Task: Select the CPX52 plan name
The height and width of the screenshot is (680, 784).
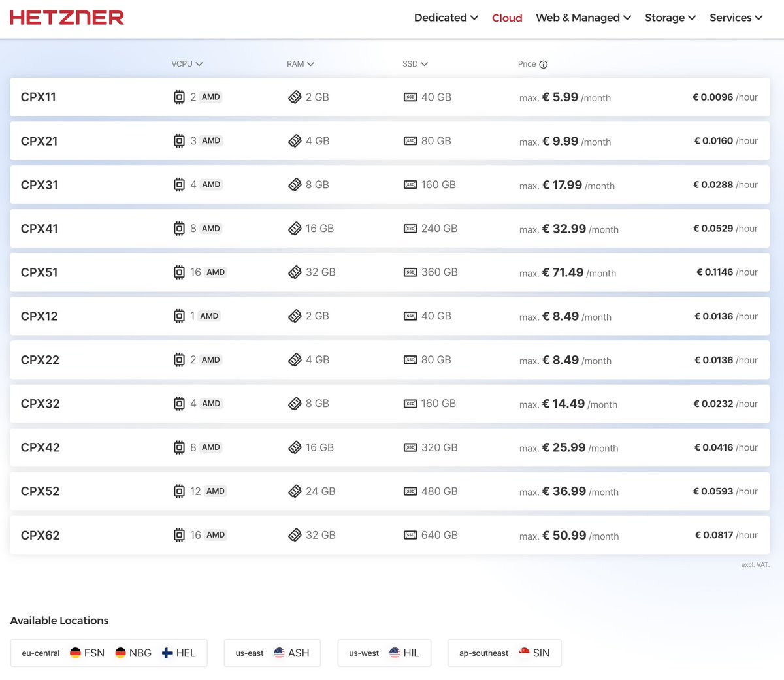Action: click(x=40, y=491)
